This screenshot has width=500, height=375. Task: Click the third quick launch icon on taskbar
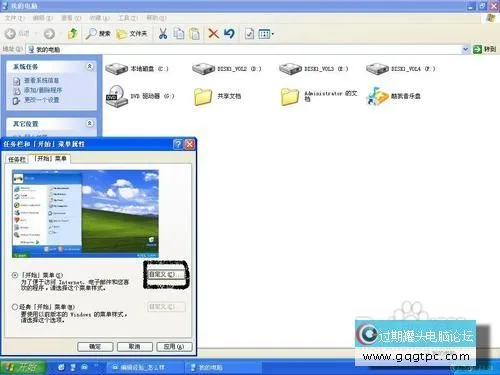point(85,367)
